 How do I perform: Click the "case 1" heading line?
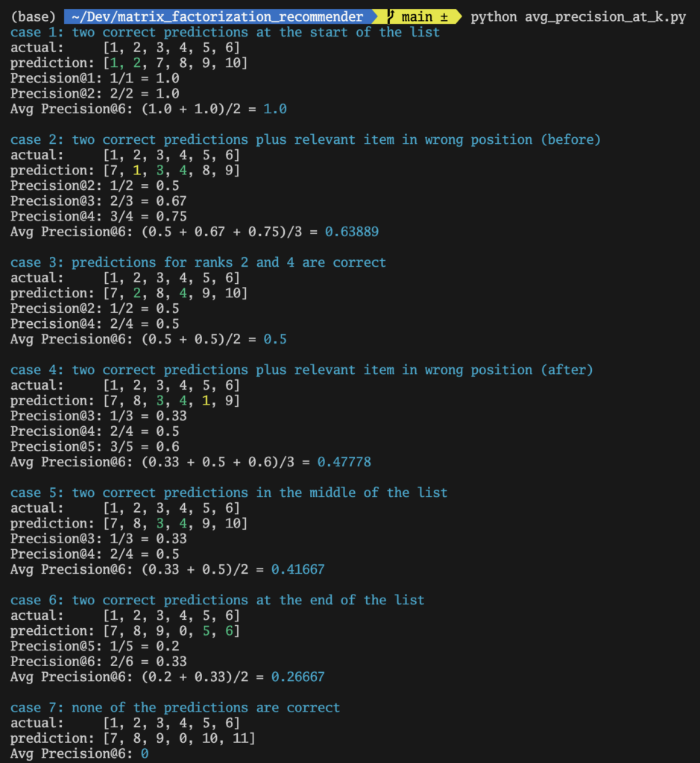coord(224,32)
